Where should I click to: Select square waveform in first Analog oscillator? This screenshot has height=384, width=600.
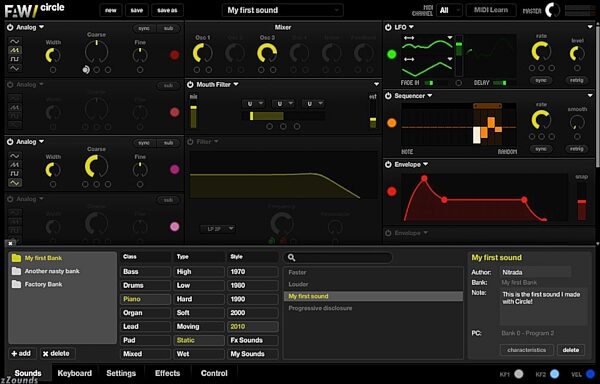tap(15, 59)
